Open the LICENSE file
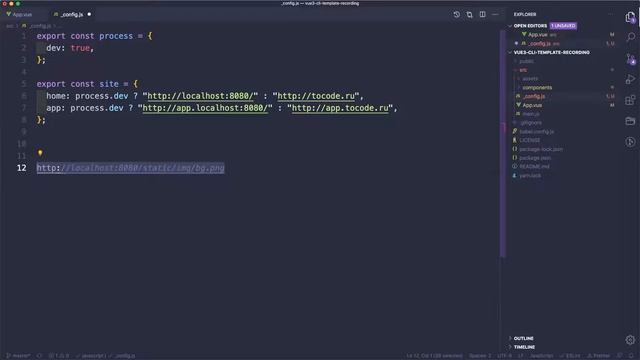 (529, 140)
